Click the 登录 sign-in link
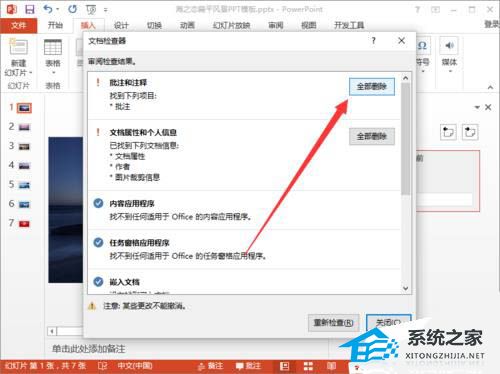Viewport: 500px width, 374px height. click(492, 24)
